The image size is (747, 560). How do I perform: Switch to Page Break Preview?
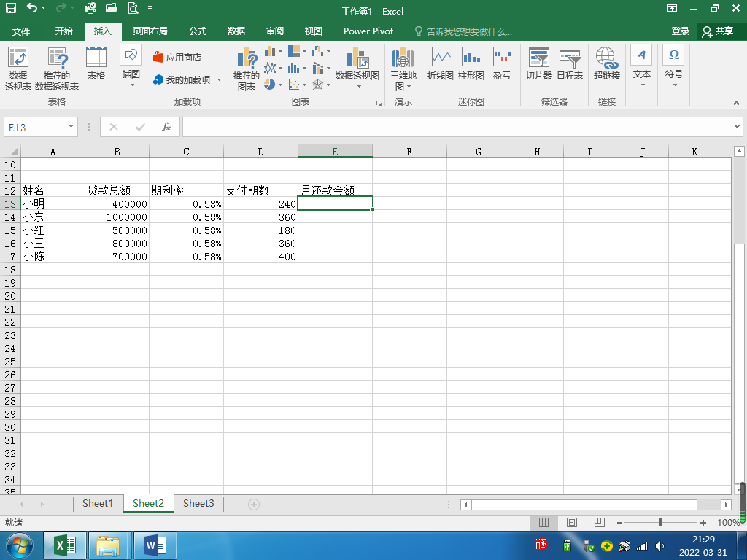coord(600,522)
